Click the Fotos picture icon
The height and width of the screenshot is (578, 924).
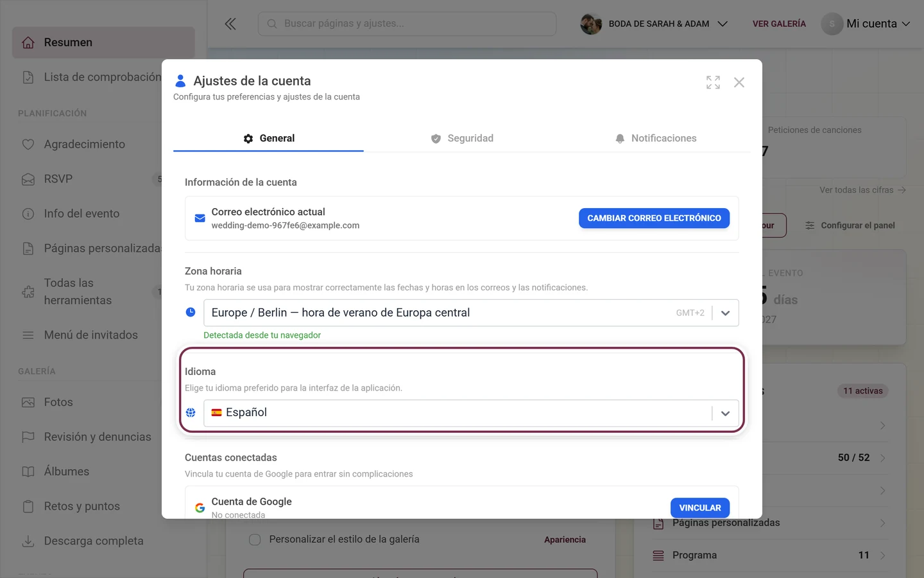28,403
